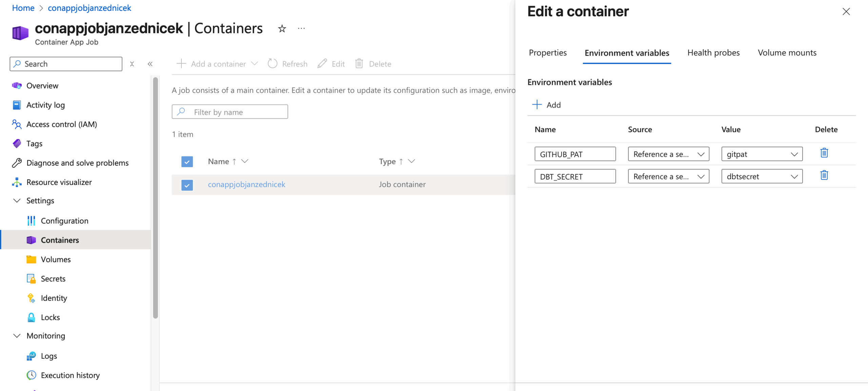Open Identity settings in the sidebar

54,298
